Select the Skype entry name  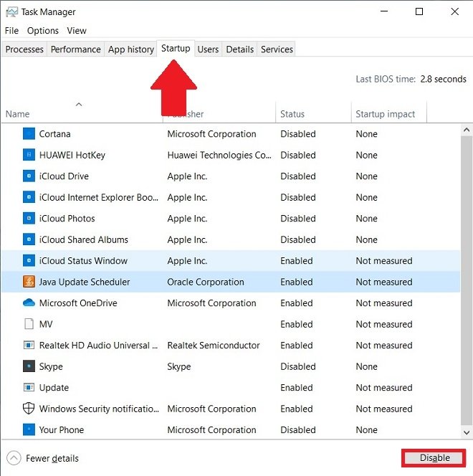pos(51,366)
